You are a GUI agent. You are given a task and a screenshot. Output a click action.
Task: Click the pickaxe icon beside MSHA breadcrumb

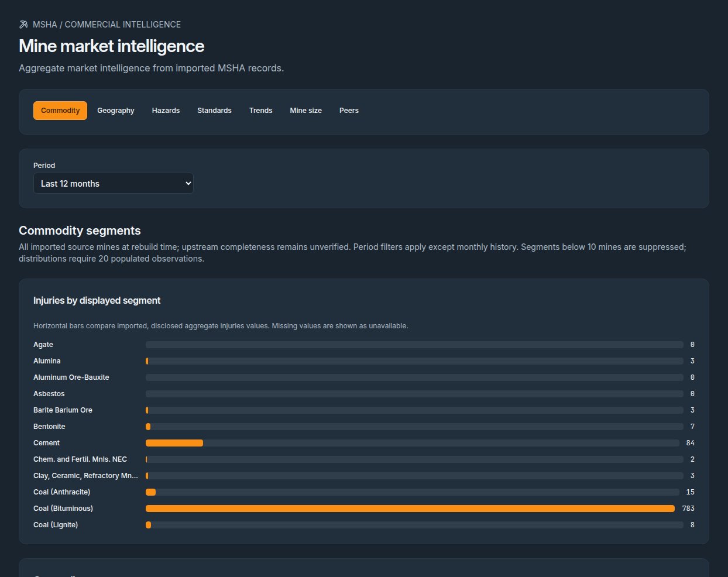tap(23, 25)
